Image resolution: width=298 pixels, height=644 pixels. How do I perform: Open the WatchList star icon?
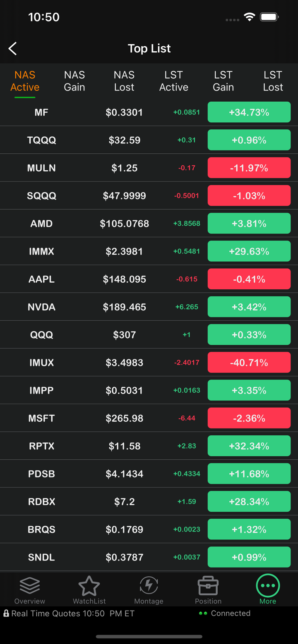tap(89, 585)
